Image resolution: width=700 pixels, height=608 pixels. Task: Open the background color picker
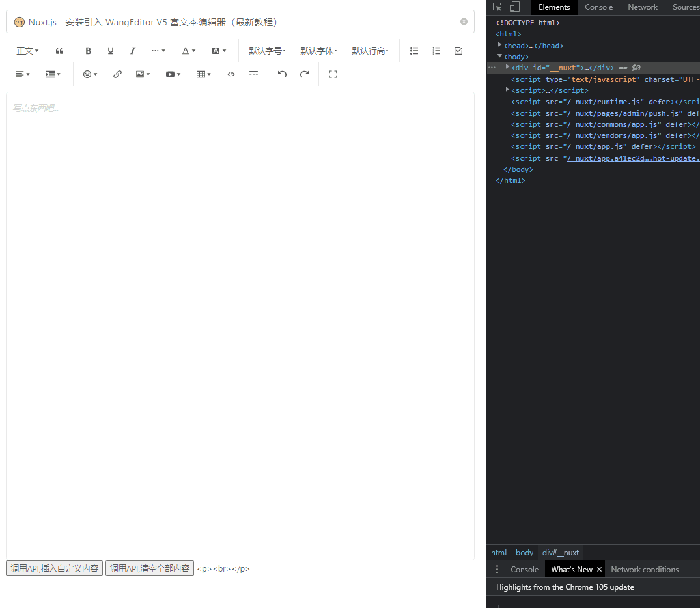(x=219, y=51)
